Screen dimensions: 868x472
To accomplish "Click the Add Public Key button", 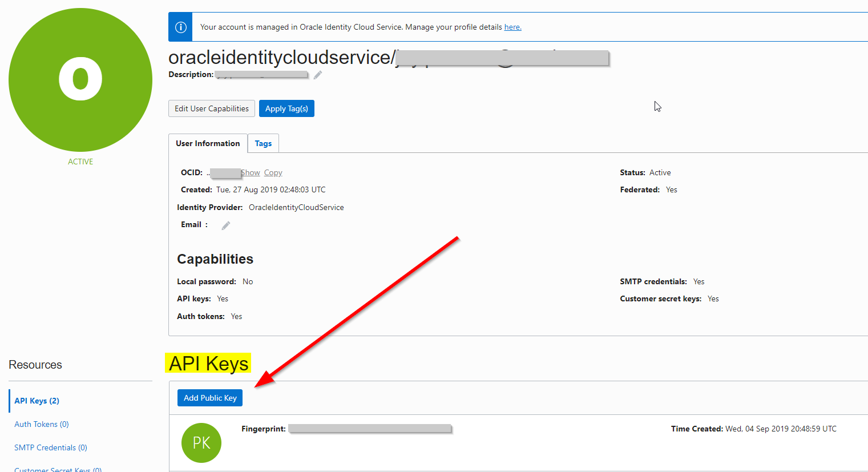I will point(210,398).
